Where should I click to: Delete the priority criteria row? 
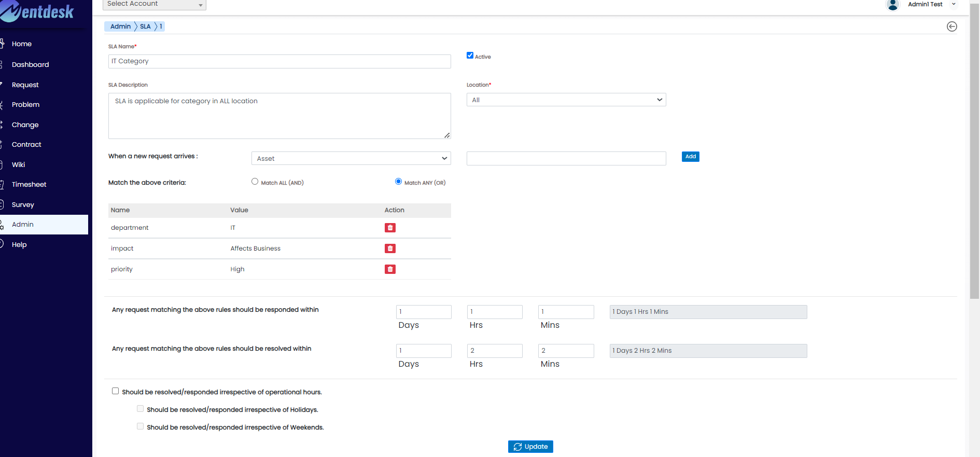390,269
